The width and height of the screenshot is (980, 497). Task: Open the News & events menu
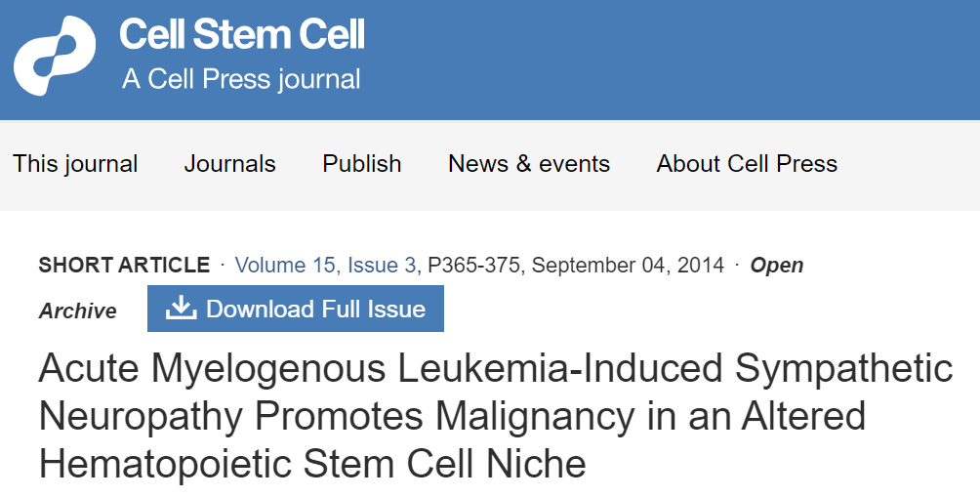(x=529, y=164)
